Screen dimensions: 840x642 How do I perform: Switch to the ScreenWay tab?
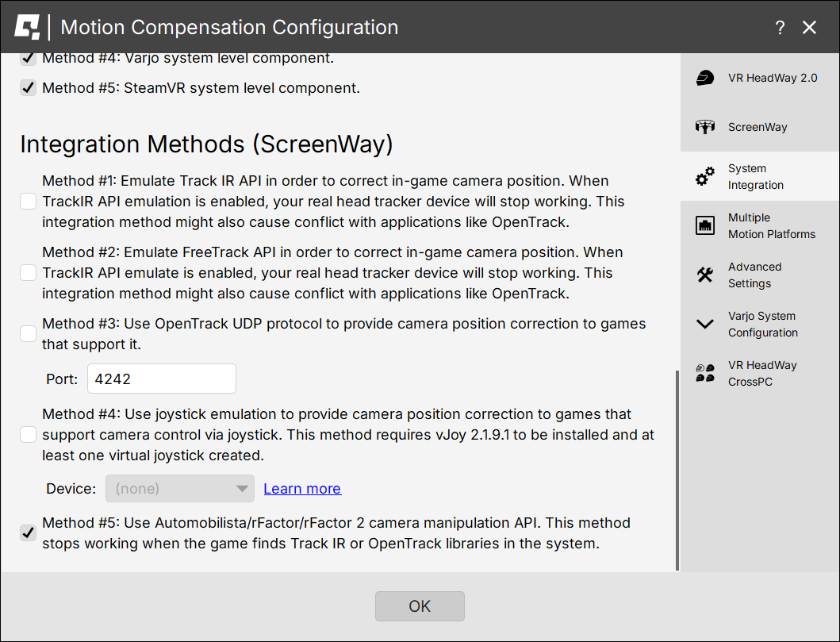(x=759, y=127)
